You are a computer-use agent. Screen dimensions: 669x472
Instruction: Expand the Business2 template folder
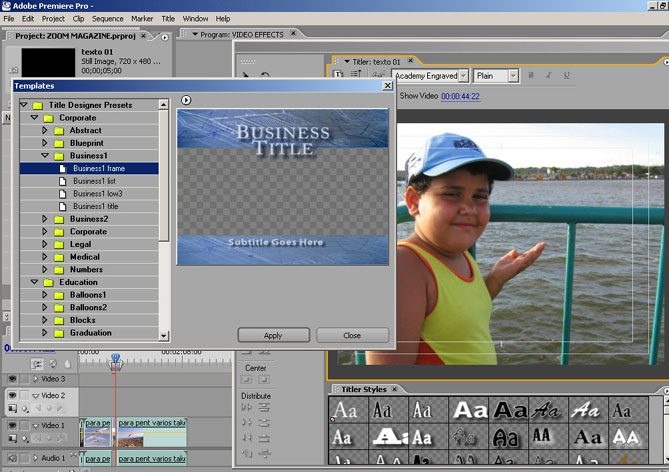pyautogui.click(x=45, y=218)
